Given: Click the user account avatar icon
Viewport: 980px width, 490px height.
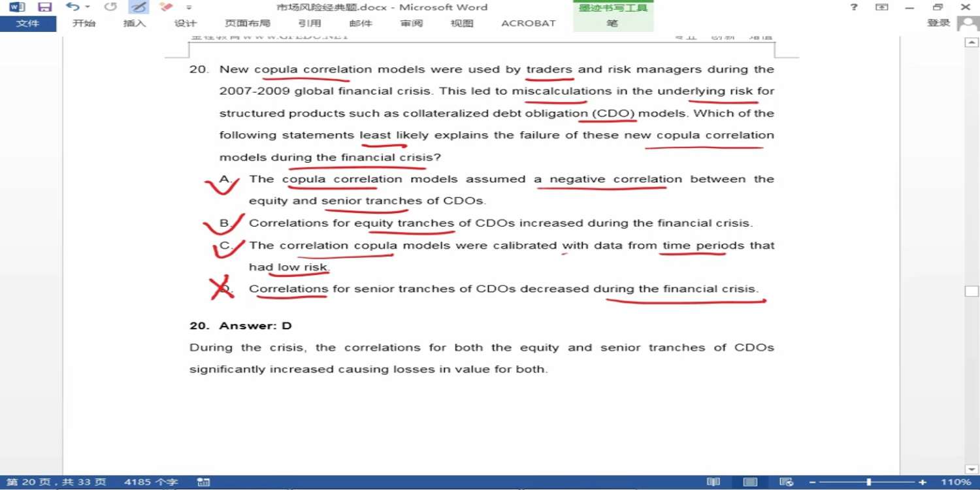Looking at the screenshot, I should pyautogui.click(x=968, y=24).
